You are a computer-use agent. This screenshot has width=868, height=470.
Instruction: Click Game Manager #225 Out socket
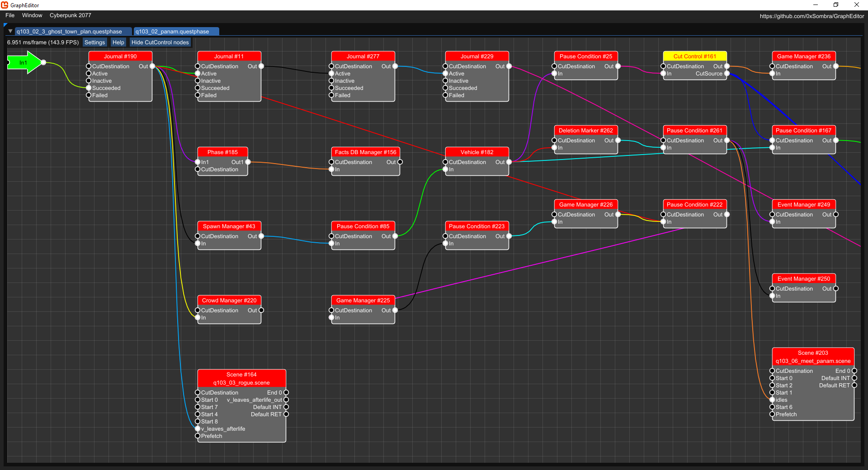click(395, 310)
